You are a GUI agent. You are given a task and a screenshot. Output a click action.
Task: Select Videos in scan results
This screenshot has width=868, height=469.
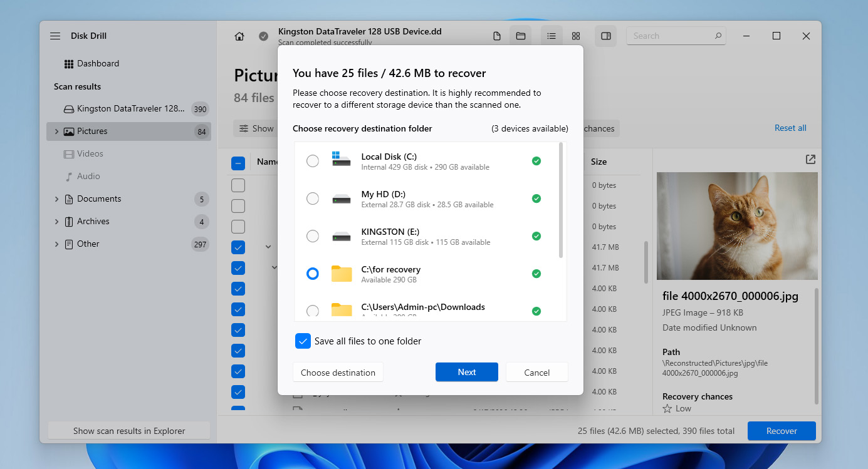click(x=90, y=154)
